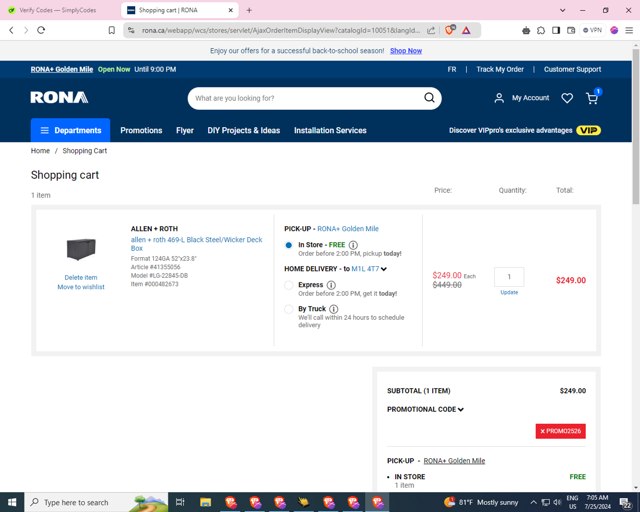Open the Promotions menu item
Viewport: 640px width, 512px height.
point(141,130)
